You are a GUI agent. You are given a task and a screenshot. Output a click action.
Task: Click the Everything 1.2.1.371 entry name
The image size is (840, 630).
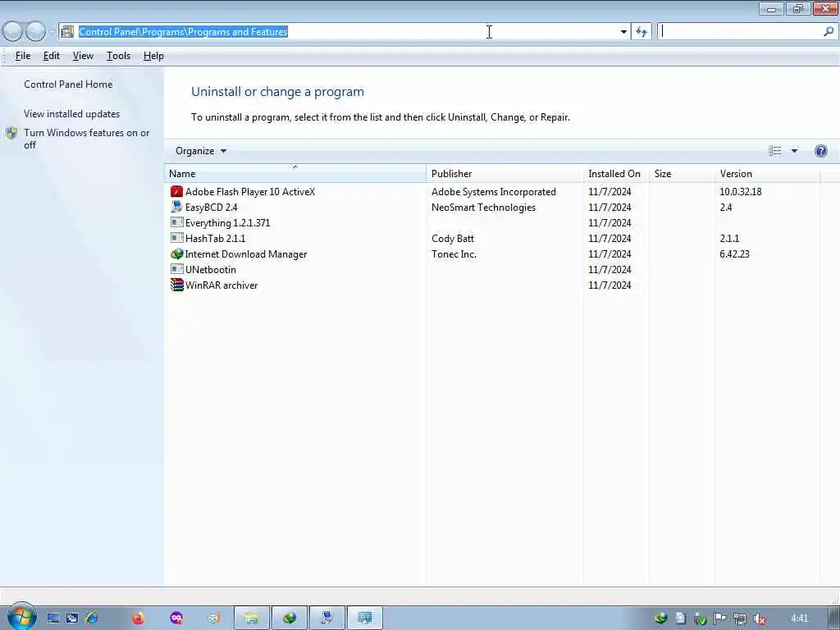(x=228, y=223)
